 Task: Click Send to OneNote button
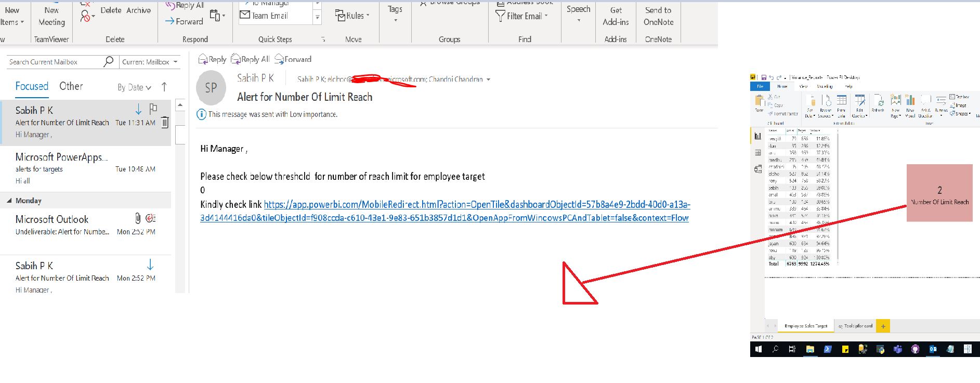pyautogui.click(x=658, y=16)
